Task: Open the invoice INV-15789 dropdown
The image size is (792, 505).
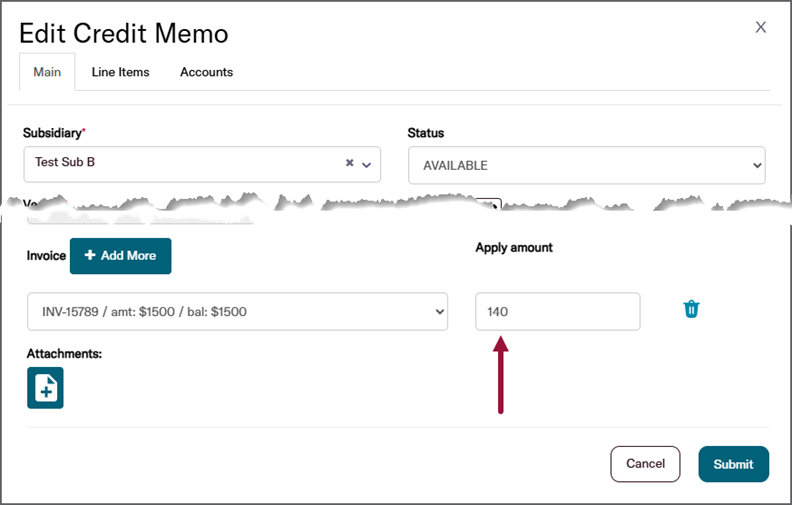Action: tap(237, 312)
